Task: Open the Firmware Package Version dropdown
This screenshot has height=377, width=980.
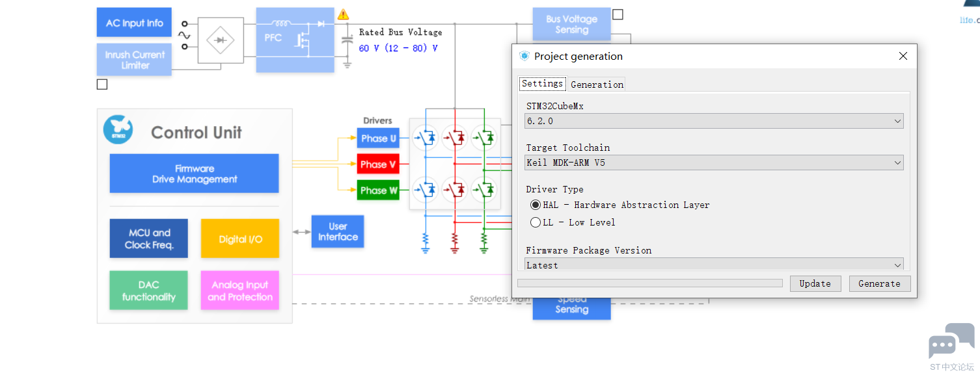Action: 714,265
